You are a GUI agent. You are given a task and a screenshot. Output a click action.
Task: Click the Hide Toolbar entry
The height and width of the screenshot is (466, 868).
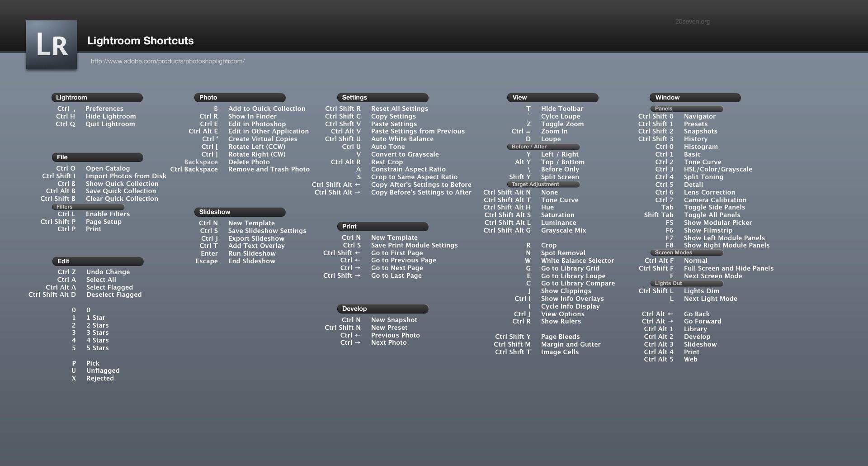tap(562, 109)
